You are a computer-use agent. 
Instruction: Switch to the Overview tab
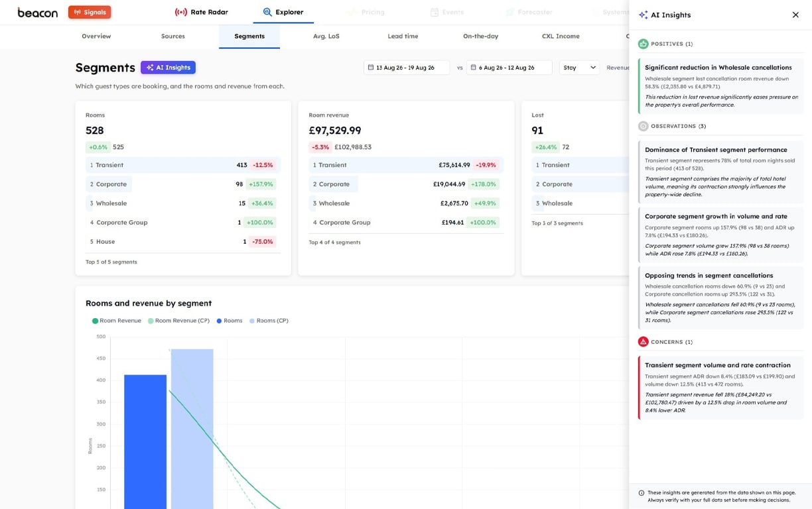coord(96,36)
